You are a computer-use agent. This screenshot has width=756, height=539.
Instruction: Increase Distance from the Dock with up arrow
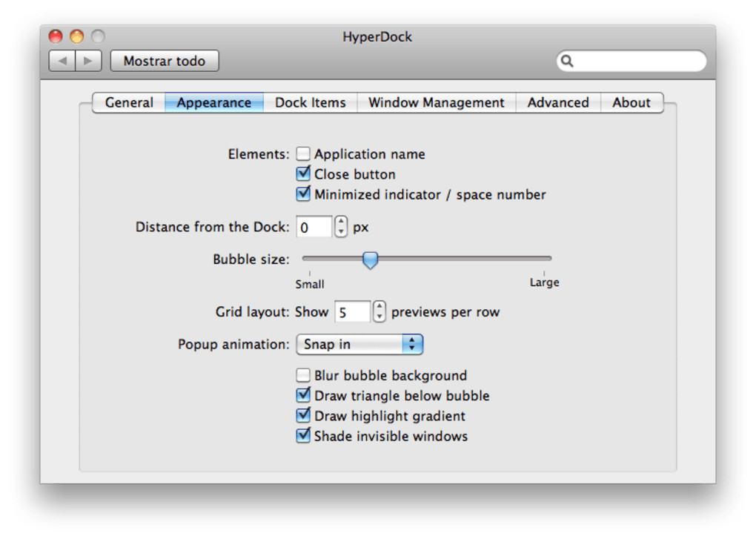coord(341,221)
